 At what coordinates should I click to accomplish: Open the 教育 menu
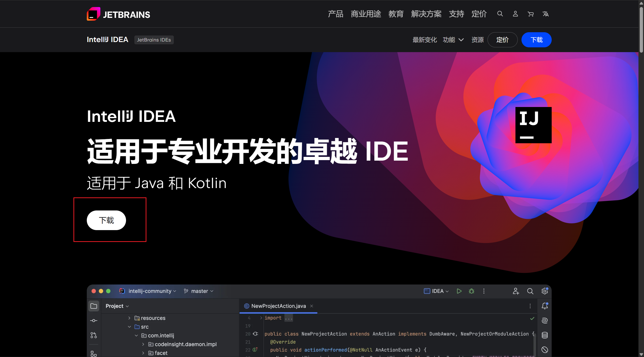click(396, 14)
